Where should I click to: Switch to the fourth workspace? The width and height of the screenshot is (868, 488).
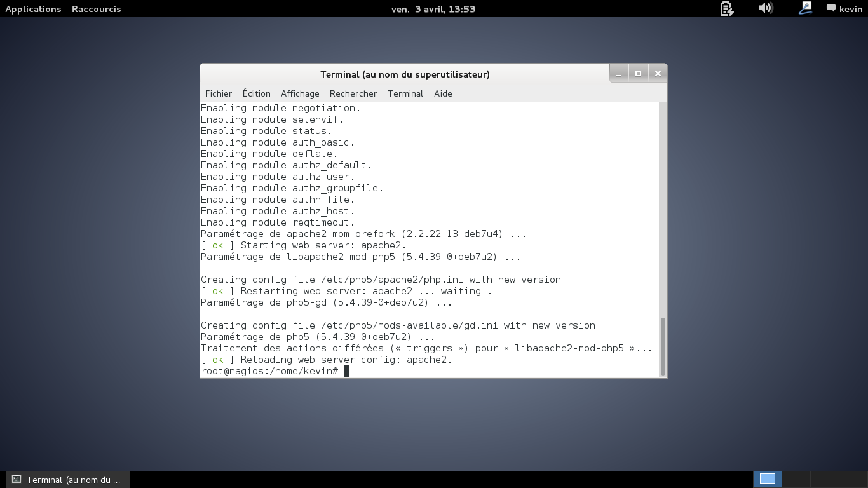pos(853,479)
